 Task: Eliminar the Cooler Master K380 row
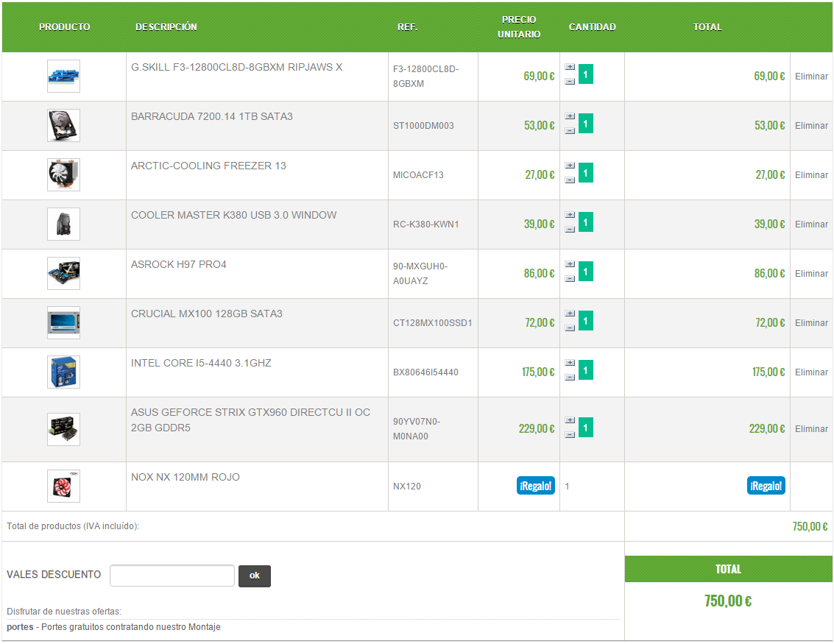pyautogui.click(x=811, y=224)
